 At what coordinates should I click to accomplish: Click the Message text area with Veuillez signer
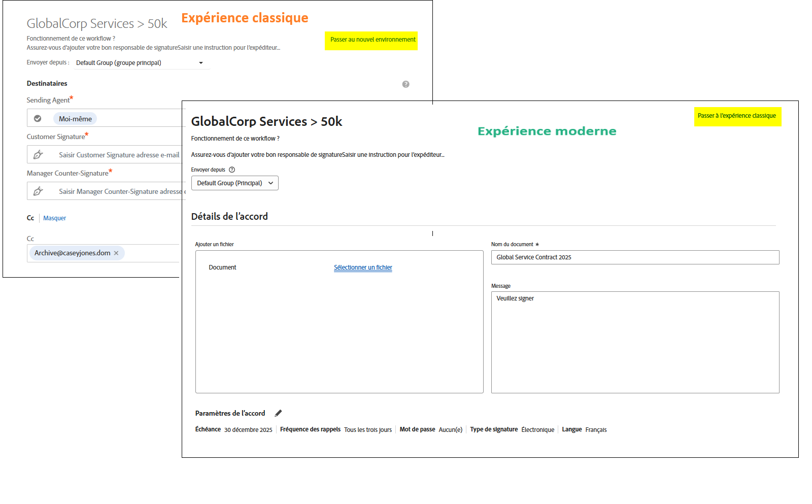(x=635, y=342)
